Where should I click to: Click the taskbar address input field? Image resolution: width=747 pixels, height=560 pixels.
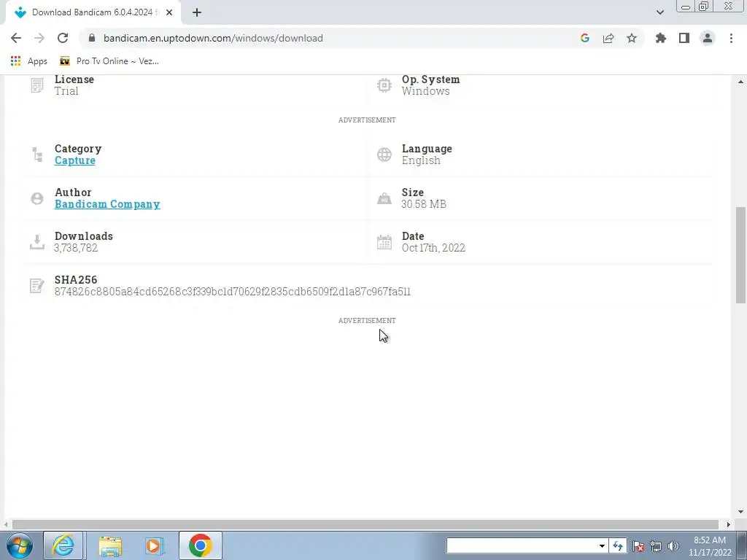(x=522, y=545)
